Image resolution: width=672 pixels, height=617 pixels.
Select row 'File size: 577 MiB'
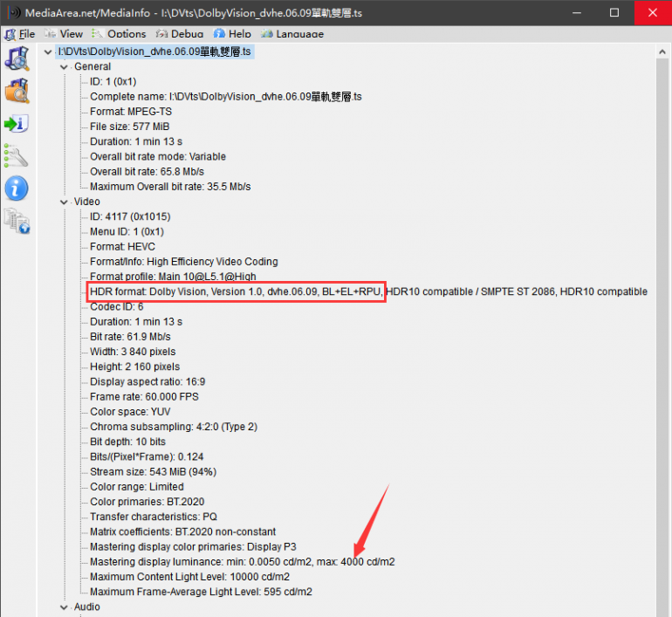[129, 127]
